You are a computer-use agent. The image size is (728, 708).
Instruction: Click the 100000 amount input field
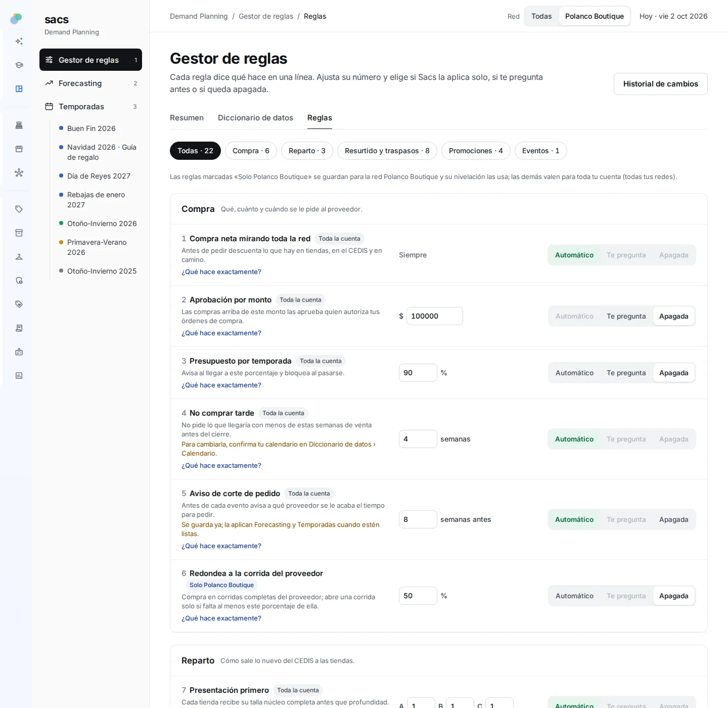click(434, 316)
